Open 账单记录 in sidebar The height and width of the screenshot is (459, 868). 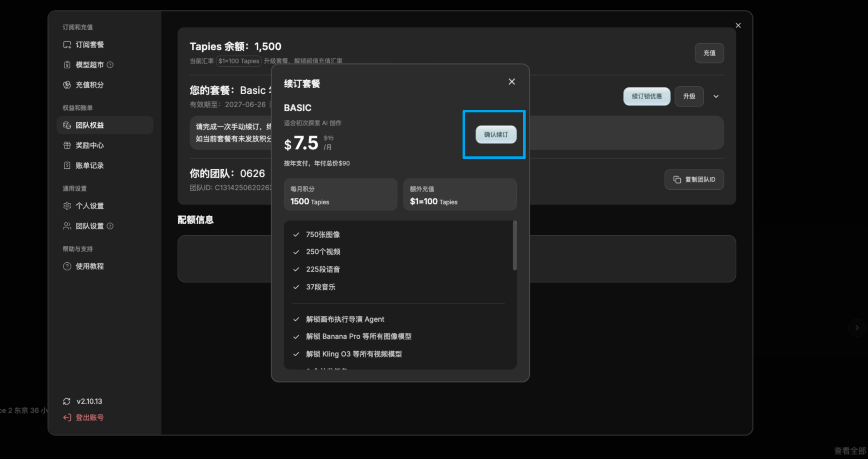coord(105,165)
